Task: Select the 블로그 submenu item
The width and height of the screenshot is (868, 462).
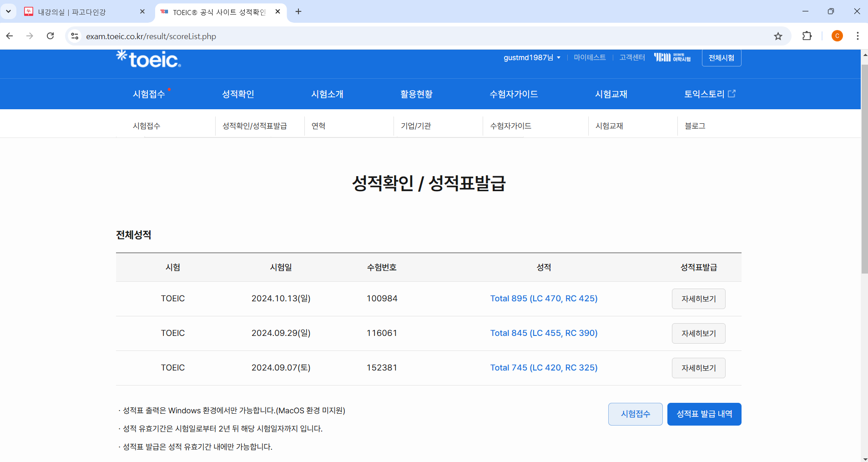Action: pos(695,126)
